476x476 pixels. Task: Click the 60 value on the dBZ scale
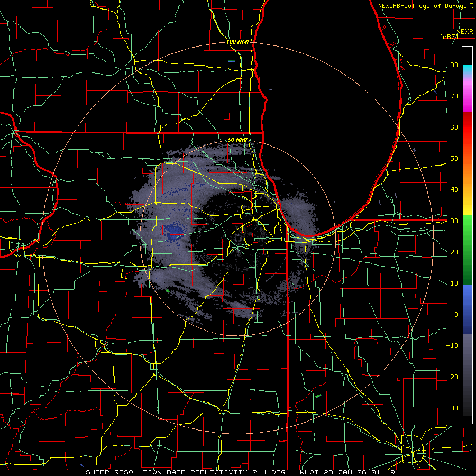[x=454, y=127]
